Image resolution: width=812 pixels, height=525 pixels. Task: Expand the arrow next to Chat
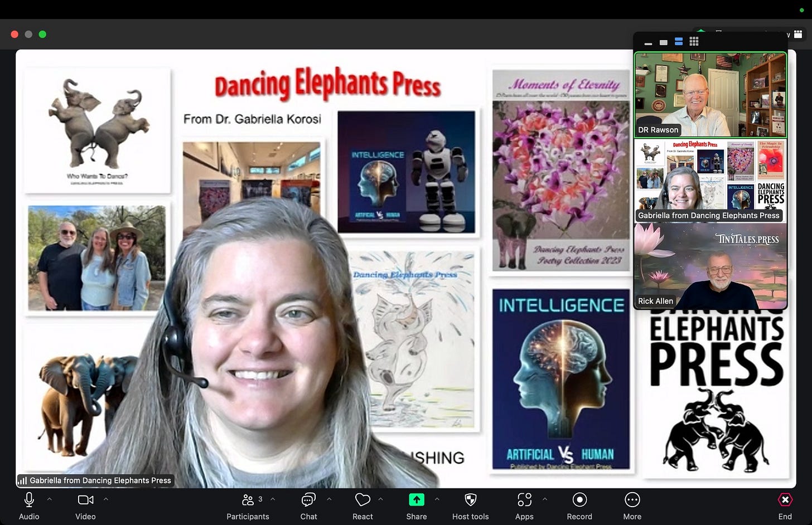click(329, 499)
